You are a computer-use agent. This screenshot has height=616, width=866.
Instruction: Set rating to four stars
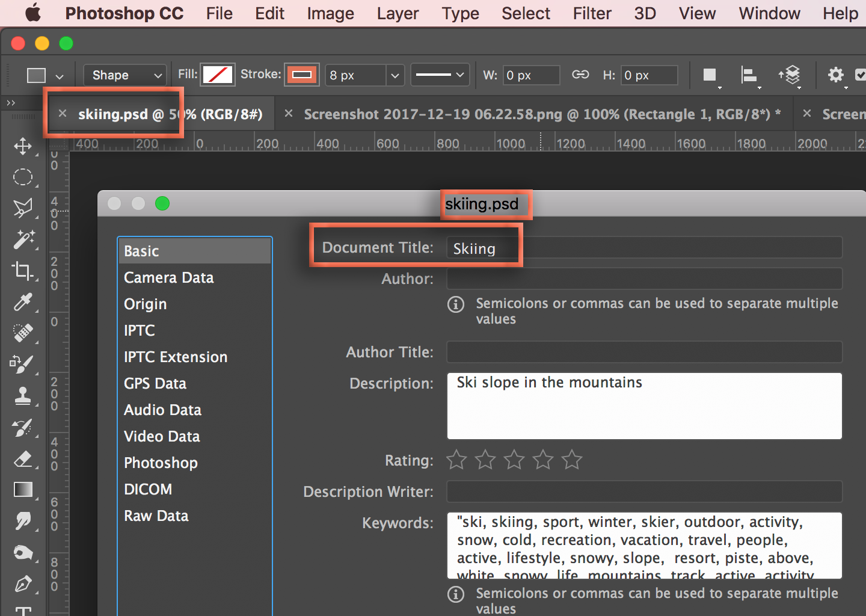[x=543, y=460]
